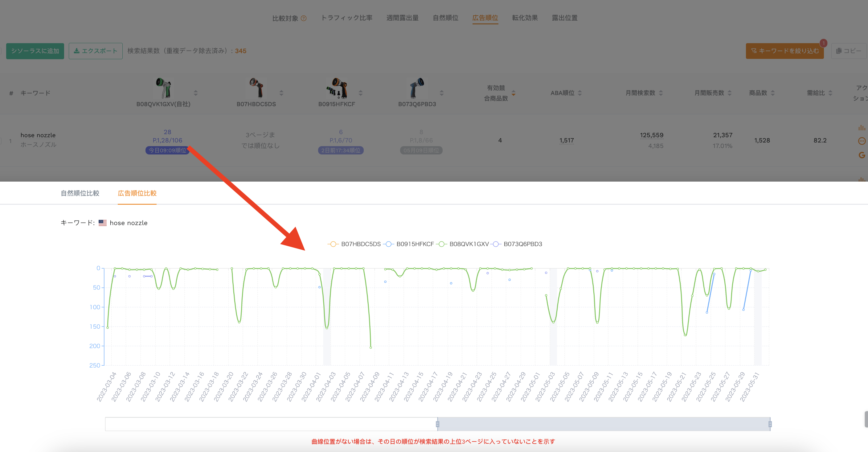Sort by 需給比 column arrows
868x452 pixels.
[x=830, y=93]
